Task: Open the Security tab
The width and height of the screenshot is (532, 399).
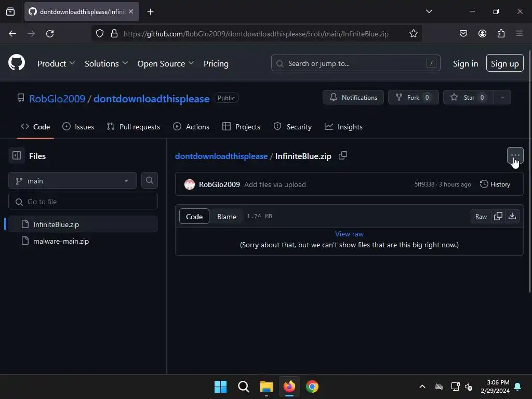Action: click(292, 127)
